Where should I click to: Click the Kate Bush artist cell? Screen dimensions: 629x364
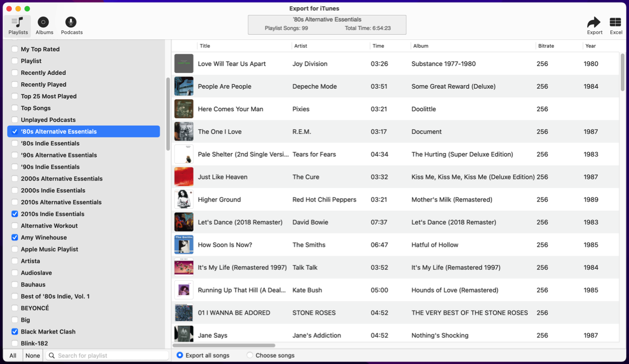307,290
